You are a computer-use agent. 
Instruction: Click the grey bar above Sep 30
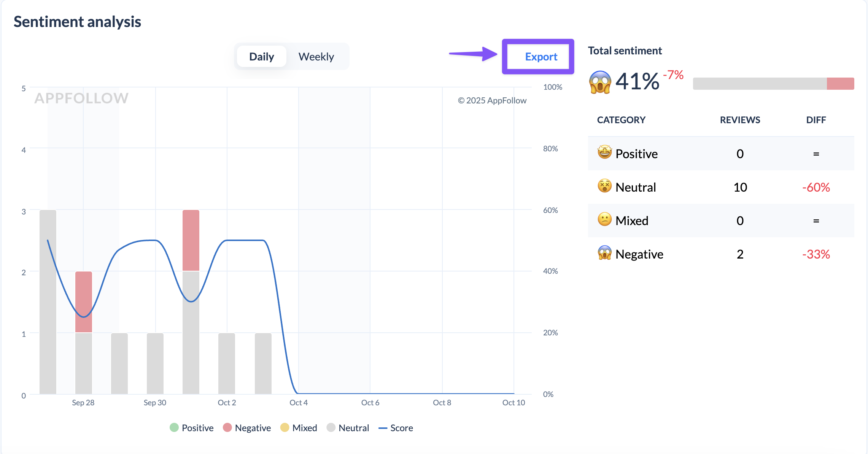pyautogui.click(x=155, y=364)
